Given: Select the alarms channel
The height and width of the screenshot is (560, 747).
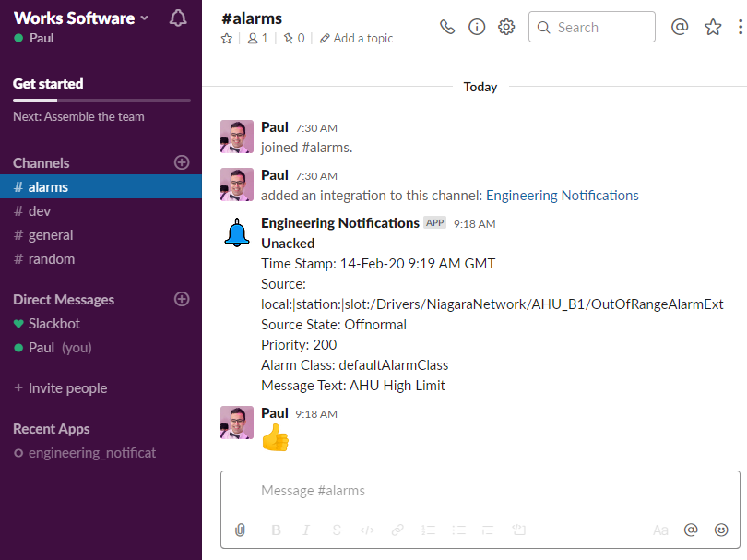Looking at the screenshot, I should [x=101, y=187].
